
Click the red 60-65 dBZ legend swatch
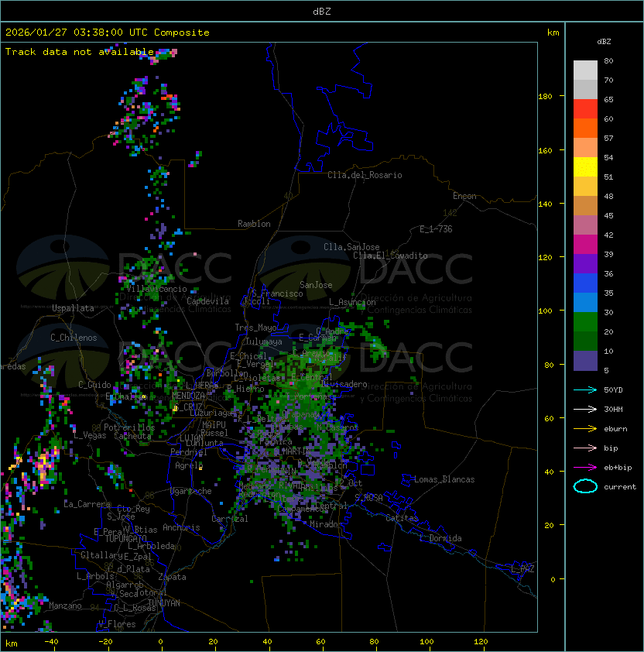[x=585, y=109]
